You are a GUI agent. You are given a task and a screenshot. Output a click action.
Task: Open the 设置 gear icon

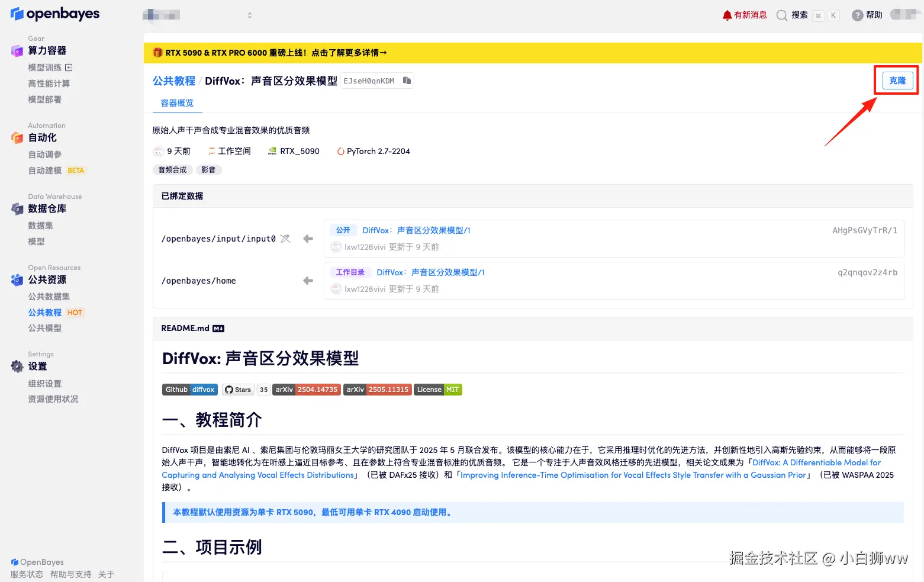click(x=17, y=366)
